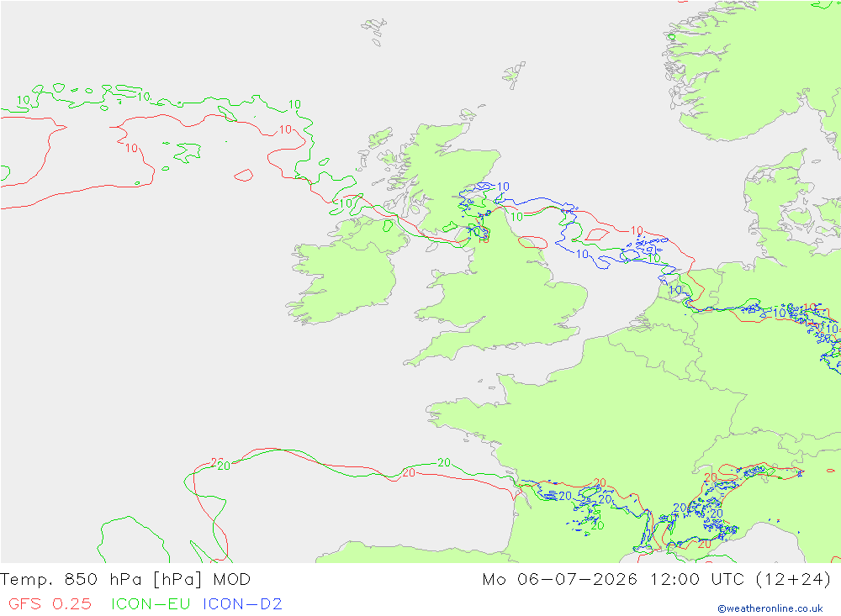841x616 pixels.
Task: Click the "Mo 06-07-2026 12:00 UTC (12+24)" timestamp
Action: point(657,580)
